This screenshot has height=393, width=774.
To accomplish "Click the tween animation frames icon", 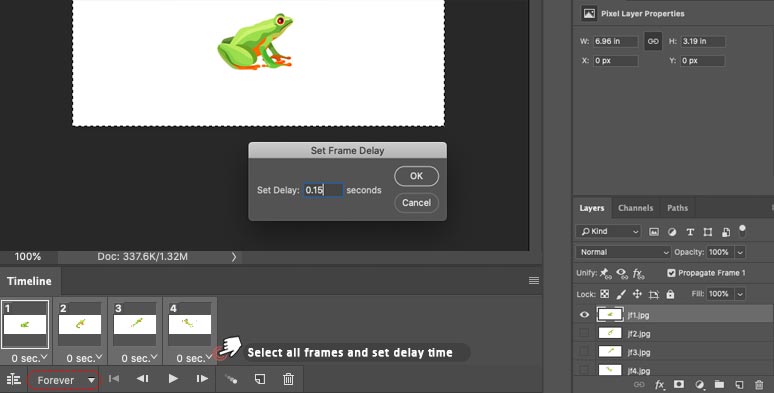I will pyautogui.click(x=231, y=379).
